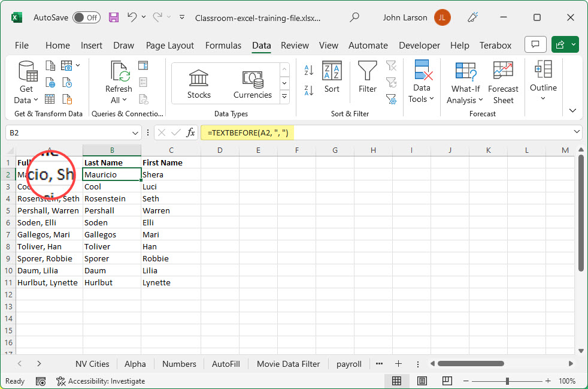Click the Save icon in title bar
The image size is (588, 389).
click(113, 18)
